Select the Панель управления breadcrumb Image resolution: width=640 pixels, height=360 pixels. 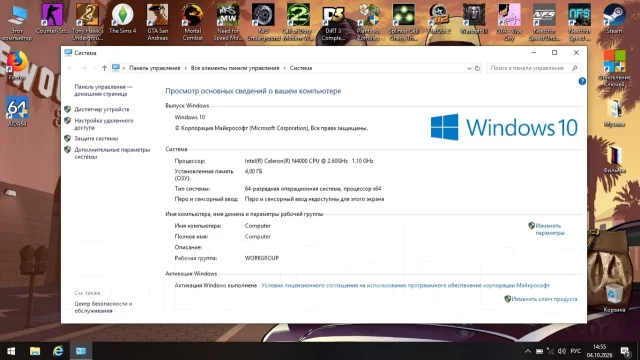[154, 68]
